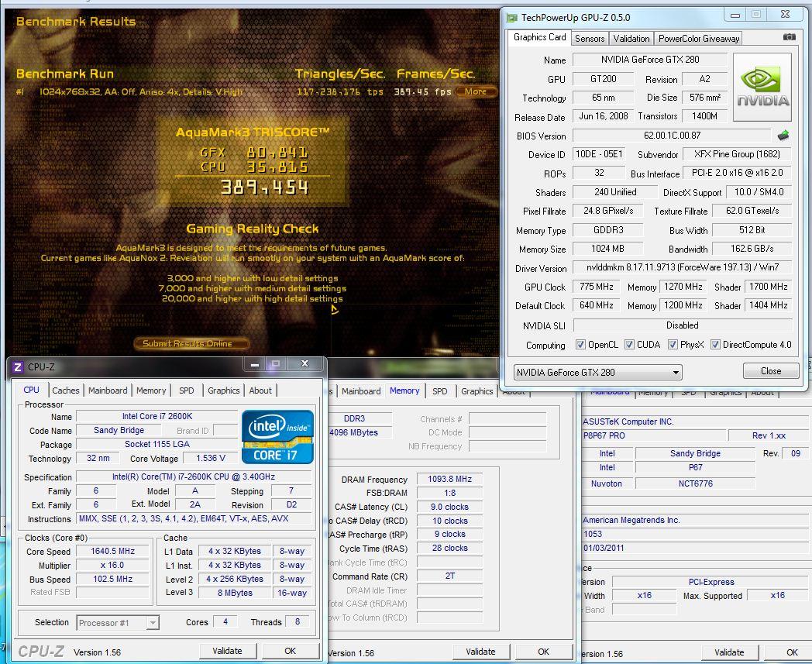Click OK in the middle CPU-Z window
This screenshot has width=812, height=664.
543,652
